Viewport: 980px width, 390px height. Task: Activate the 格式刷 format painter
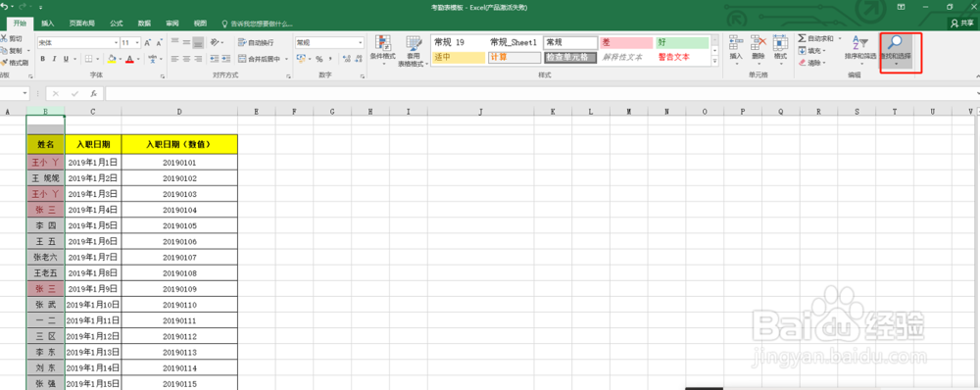pos(14,63)
